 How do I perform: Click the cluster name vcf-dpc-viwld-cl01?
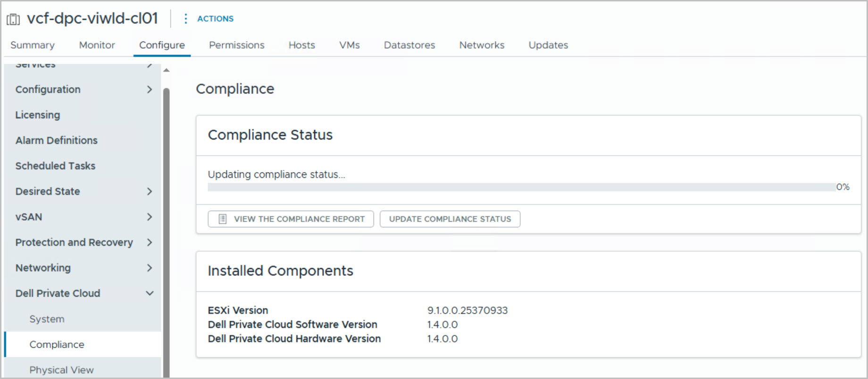coord(92,18)
